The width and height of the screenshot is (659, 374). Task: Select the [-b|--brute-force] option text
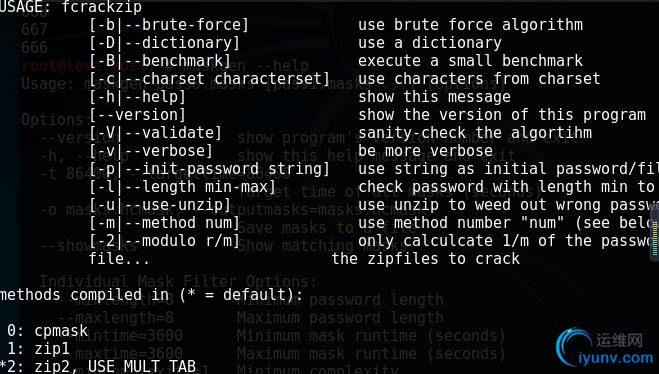169,25
